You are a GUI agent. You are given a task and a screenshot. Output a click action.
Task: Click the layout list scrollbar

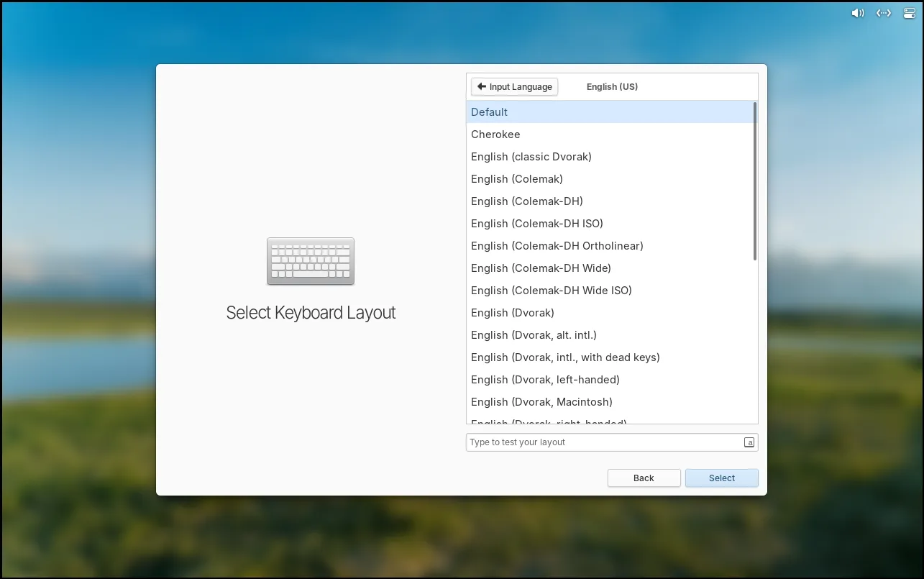pos(754,181)
